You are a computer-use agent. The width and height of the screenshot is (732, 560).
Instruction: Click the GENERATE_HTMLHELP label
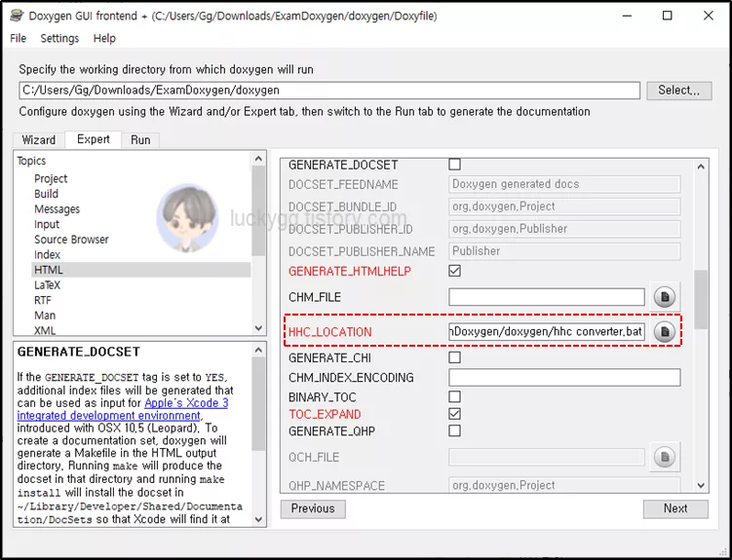coord(350,272)
